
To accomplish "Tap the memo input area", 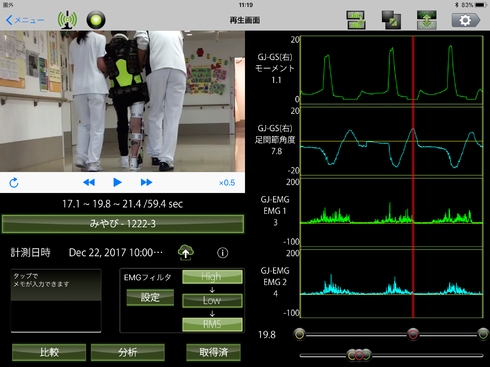I will 56,301.
